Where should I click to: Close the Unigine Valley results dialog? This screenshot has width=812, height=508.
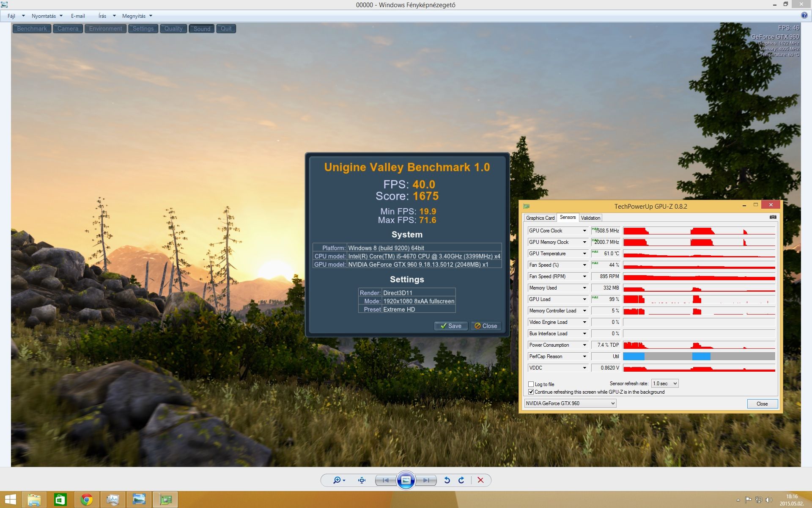pos(486,326)
